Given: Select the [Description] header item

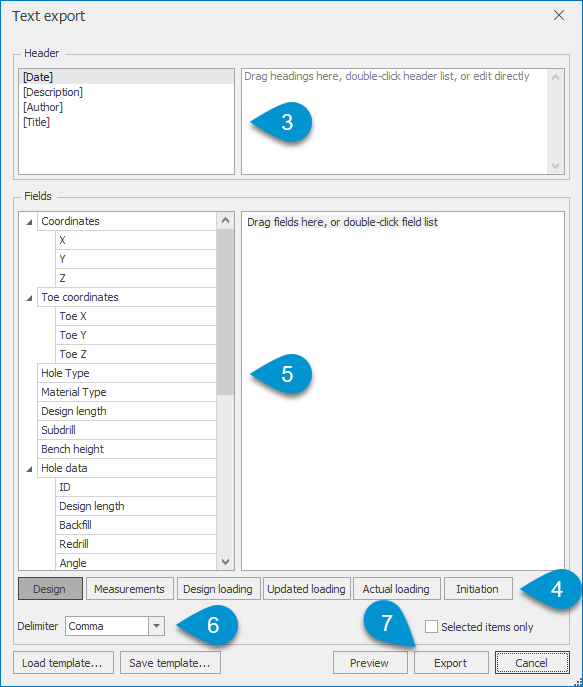Looking at the screenshot, I should (126, 92).
